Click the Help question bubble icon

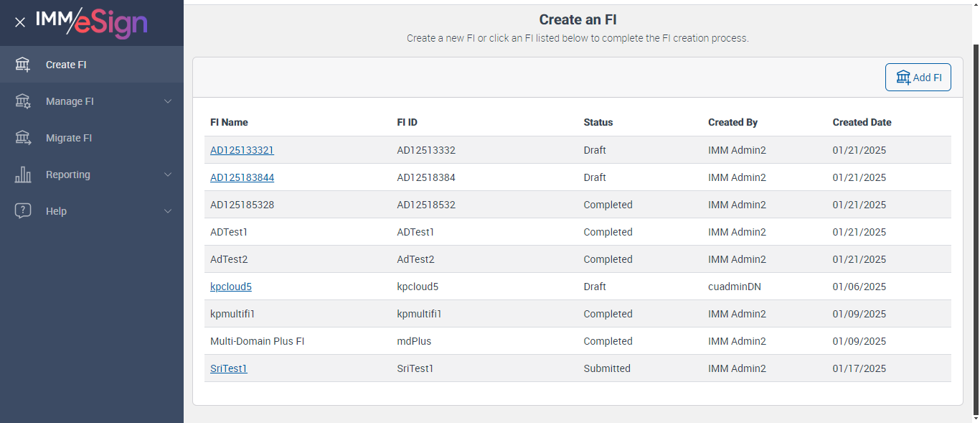(x=23, y=211)
